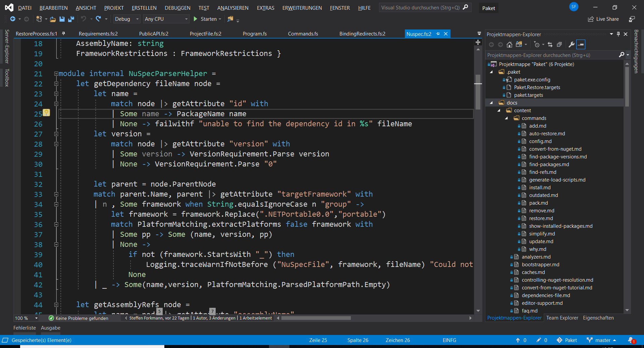The image size is (644, 348).
Task: Click the Redo icon in the toolbar
Action: coord(98,19)
